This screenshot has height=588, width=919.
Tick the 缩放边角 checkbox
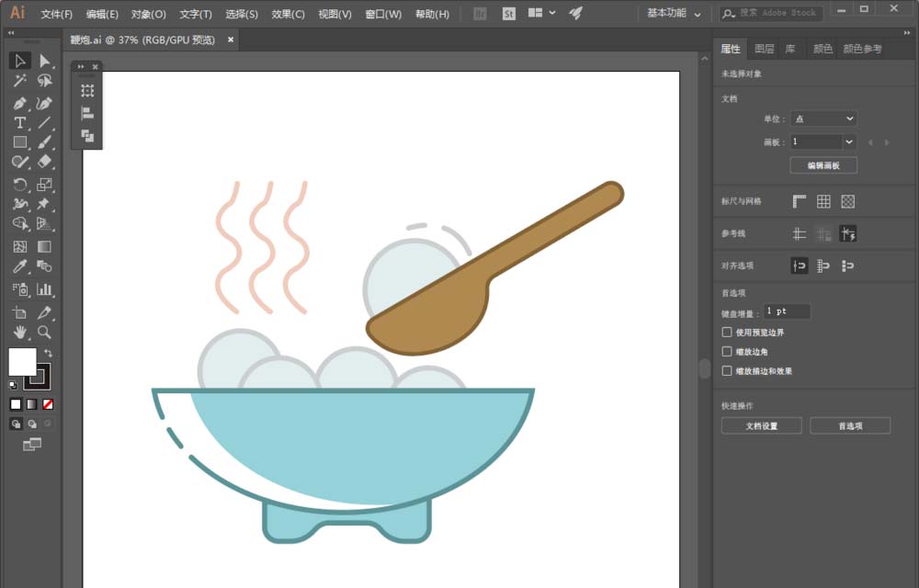pyautogui.click(x=727, y=351)
